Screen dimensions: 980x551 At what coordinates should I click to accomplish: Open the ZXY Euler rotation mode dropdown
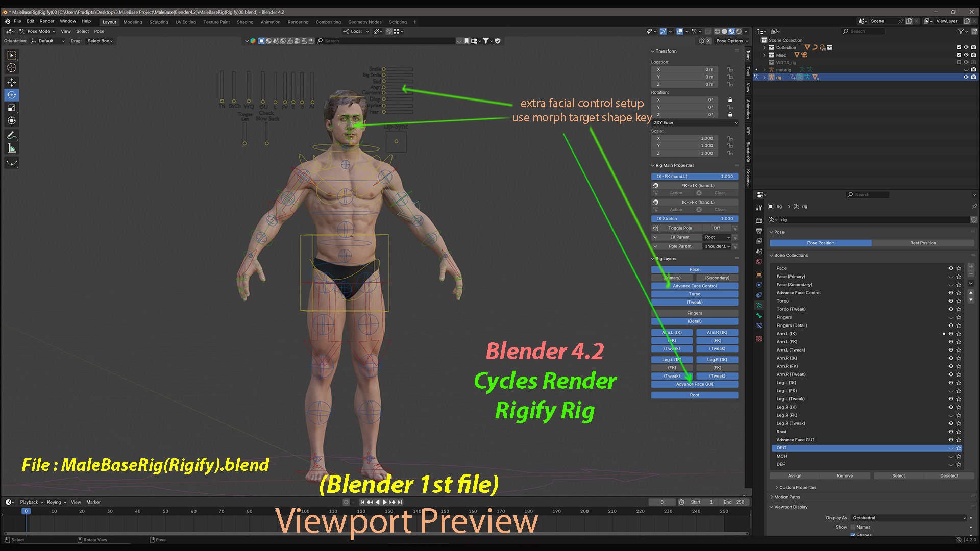point(695,123)
